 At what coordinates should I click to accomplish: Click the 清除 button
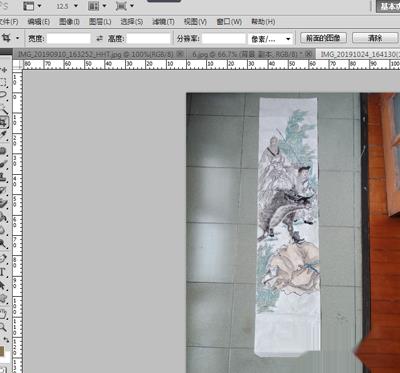pyautogui.click(x=375, y=38)
